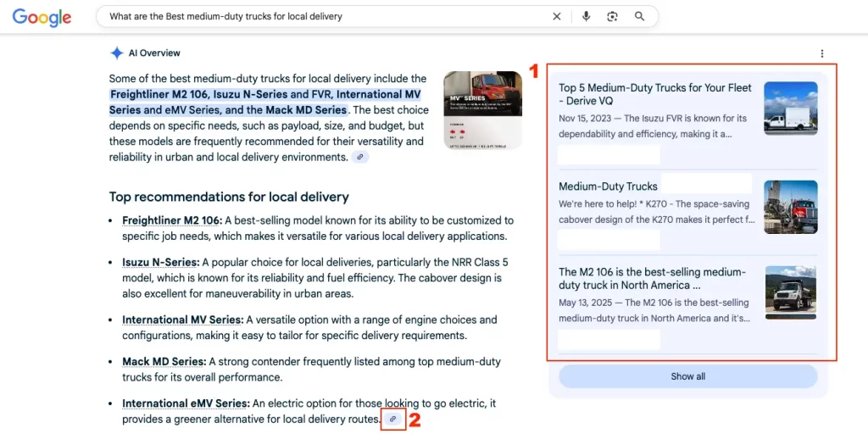Start voice search with microphone icon
The height and width of the screenshot is (445, 868).
tap(586, 16)
